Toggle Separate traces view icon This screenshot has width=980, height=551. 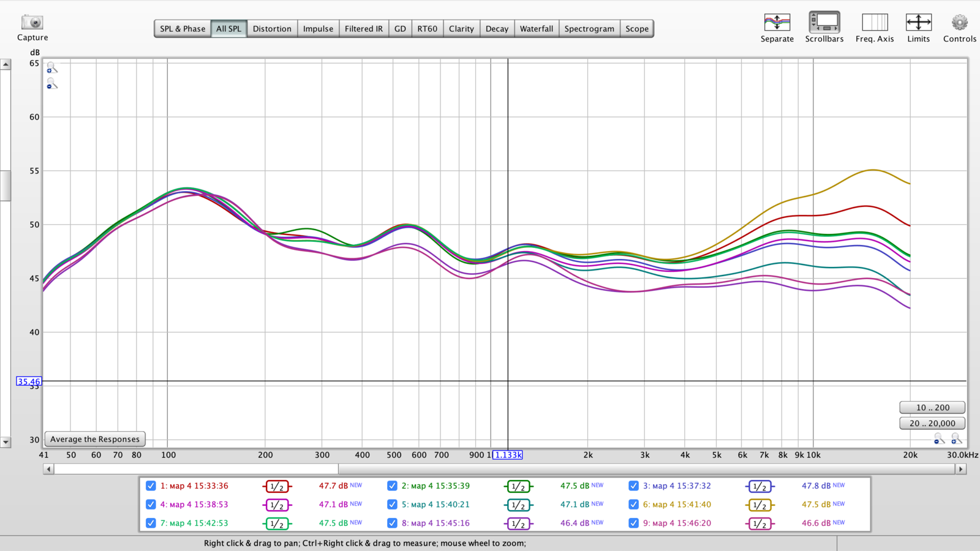click(777, 23)
